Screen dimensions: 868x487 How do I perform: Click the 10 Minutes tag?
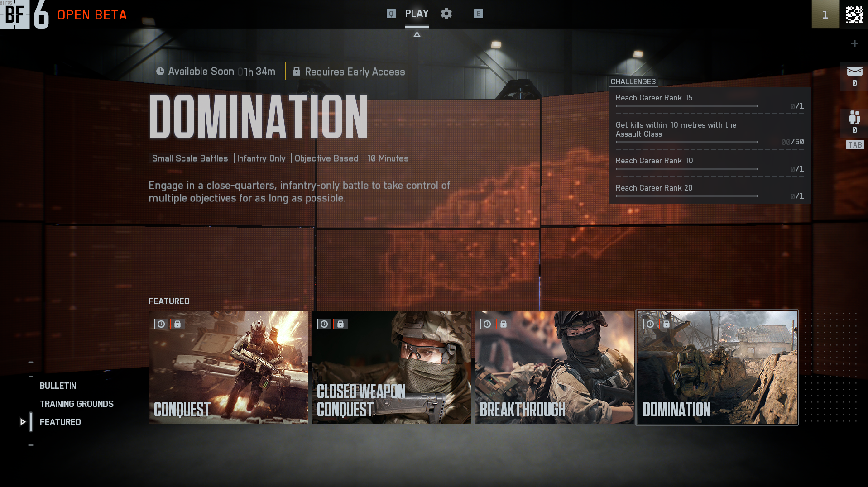(x=388, y=158)
